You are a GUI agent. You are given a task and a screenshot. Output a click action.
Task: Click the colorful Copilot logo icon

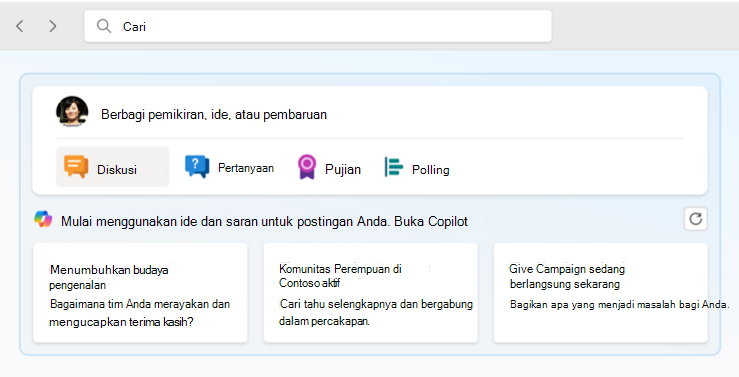pyautogui.click(x=43, y=219)
